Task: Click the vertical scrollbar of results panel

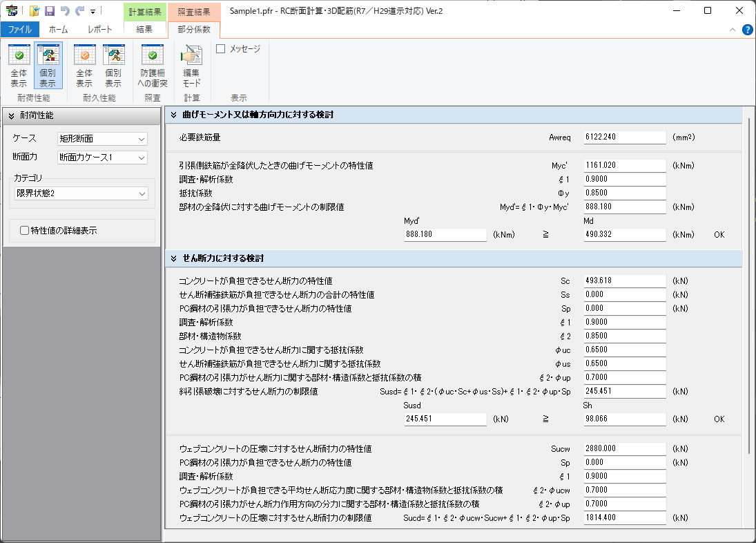Action: pos(749,285)
